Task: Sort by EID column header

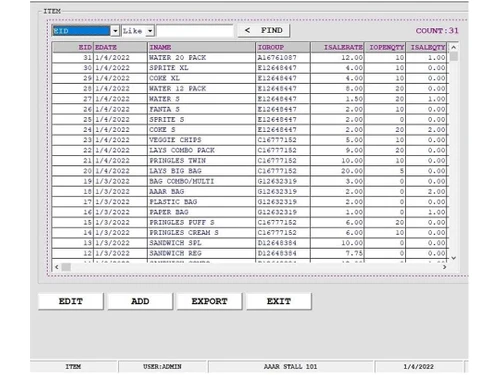Action: [x=73, y=47]
